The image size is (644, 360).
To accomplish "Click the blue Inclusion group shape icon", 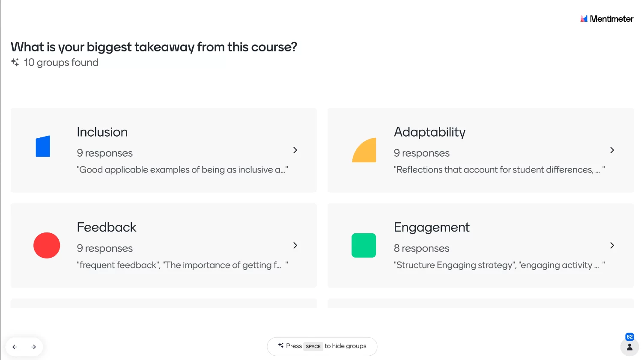I will pyautogui.click(x=43, y=146).
